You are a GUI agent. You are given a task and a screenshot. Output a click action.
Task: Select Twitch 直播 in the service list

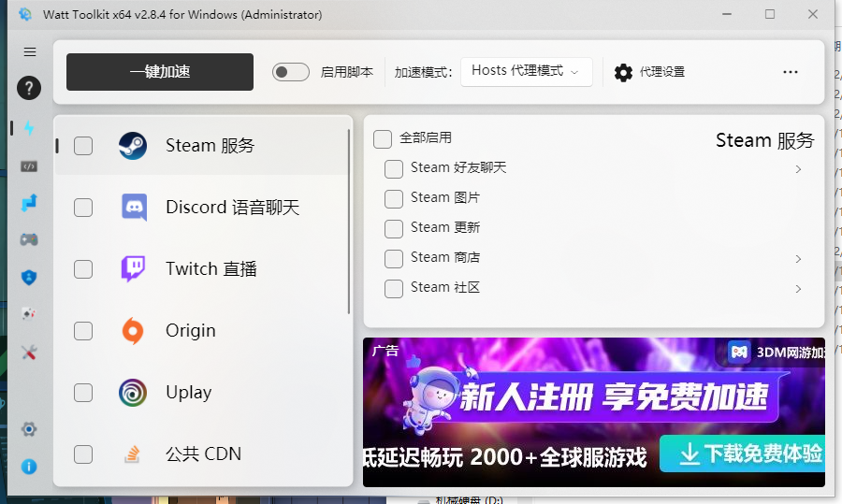tap(210, 269)
